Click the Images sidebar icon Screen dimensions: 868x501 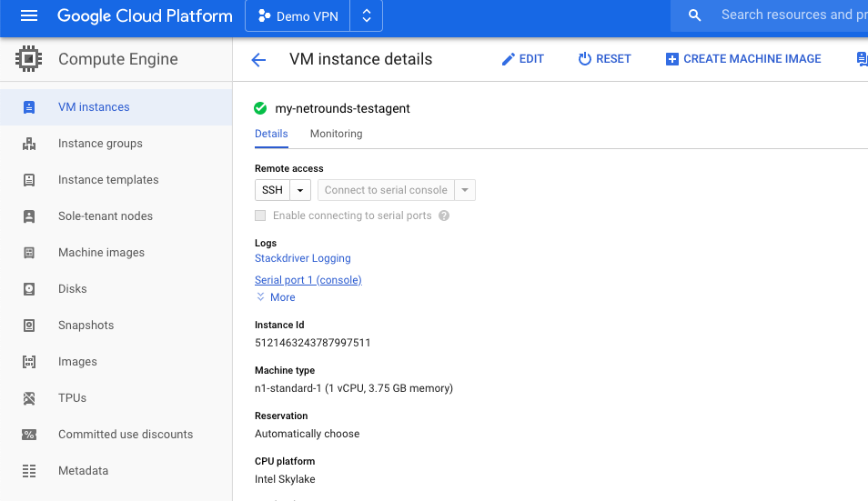point(29,362)
